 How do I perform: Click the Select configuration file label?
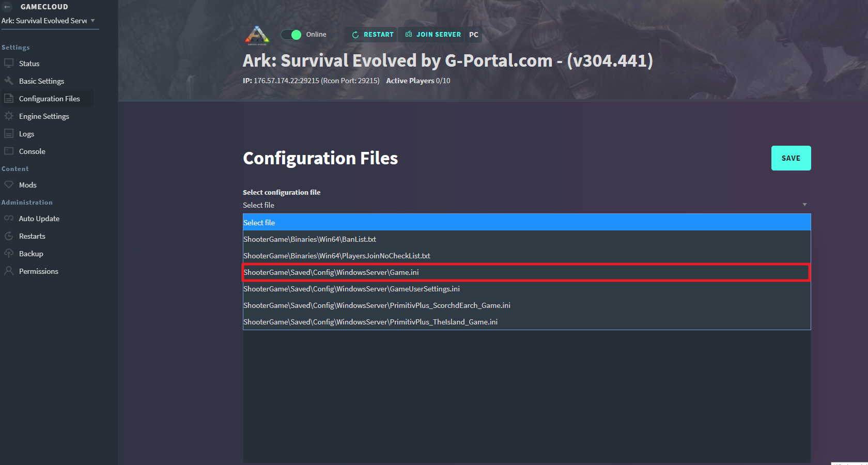coord(282,192)
